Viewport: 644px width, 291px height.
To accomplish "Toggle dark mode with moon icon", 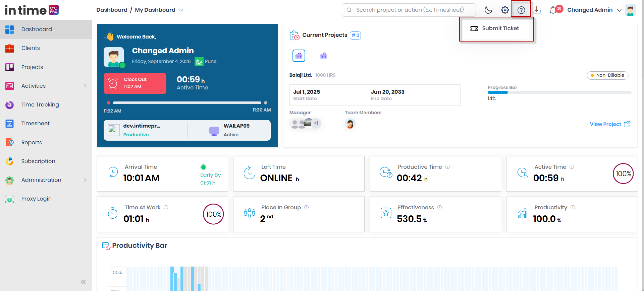I will click(x=488, y=10).
